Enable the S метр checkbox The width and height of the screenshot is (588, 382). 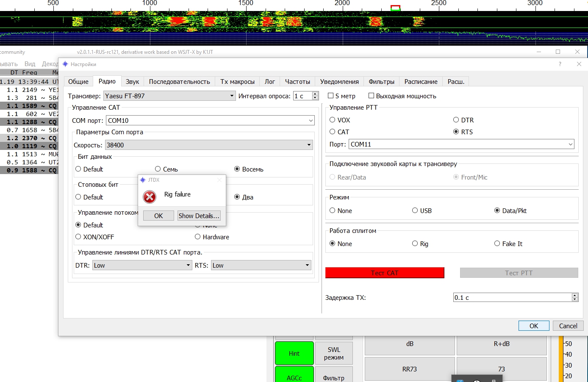click(331, 96)
